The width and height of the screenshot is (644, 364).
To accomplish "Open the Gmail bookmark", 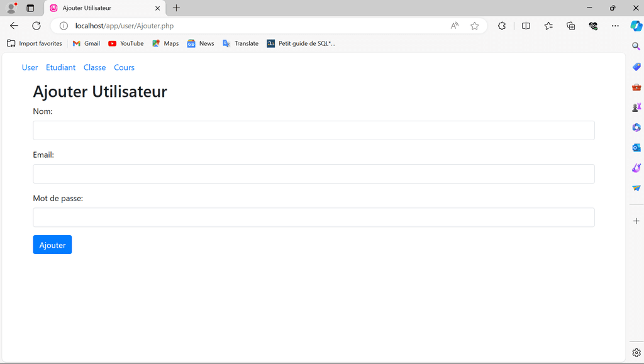I will tap(86, 43).
